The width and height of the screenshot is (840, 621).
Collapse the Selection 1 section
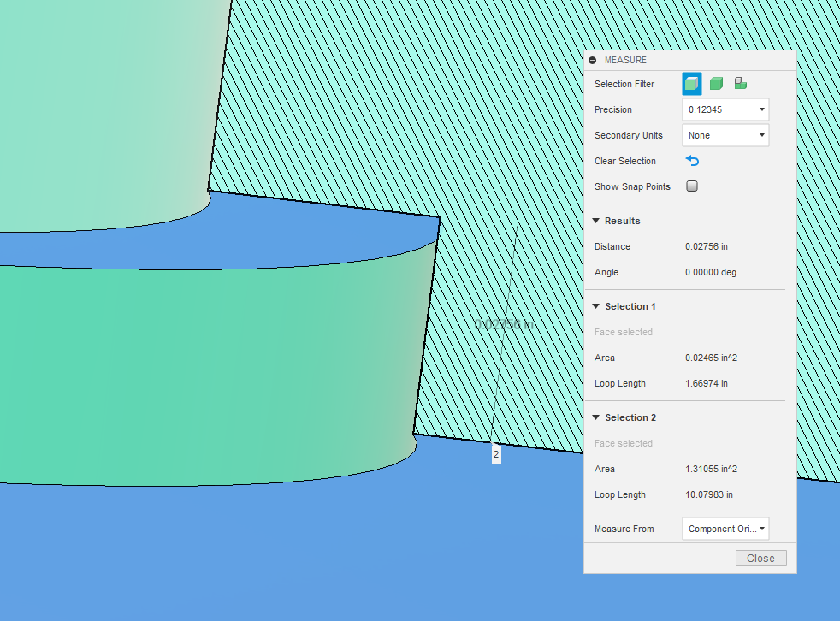tap(595, 306)
